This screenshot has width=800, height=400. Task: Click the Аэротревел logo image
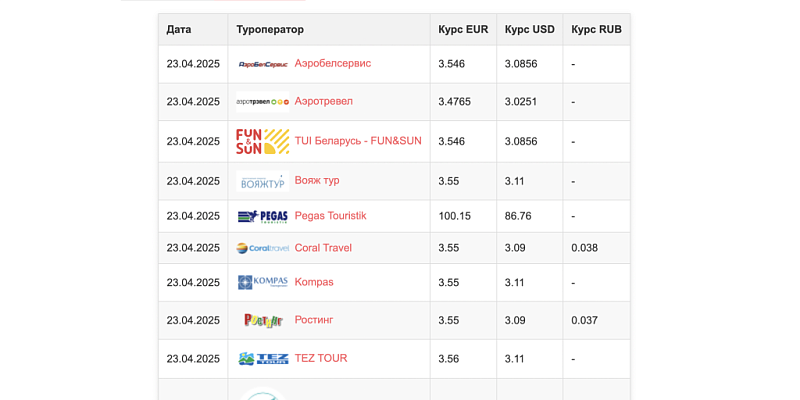coord(263,102)
